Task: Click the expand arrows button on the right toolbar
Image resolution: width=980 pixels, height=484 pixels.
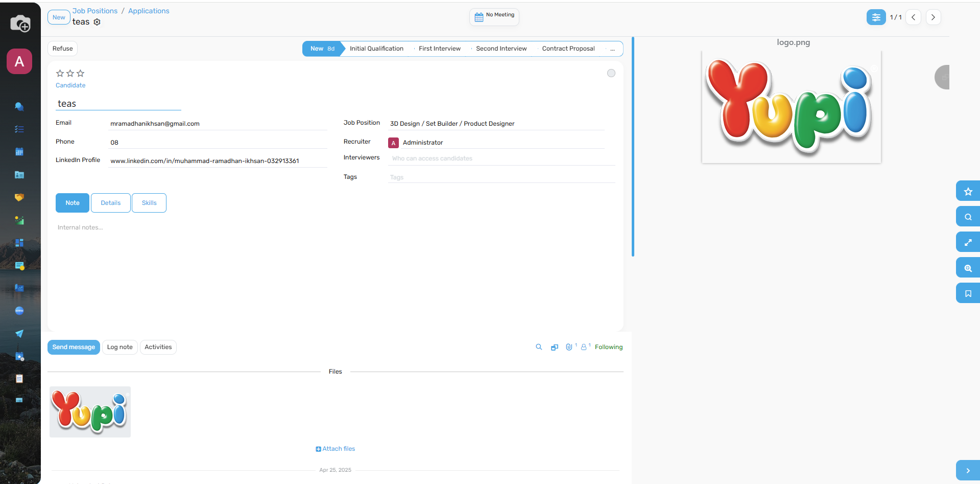Action: tap(968, 242)
